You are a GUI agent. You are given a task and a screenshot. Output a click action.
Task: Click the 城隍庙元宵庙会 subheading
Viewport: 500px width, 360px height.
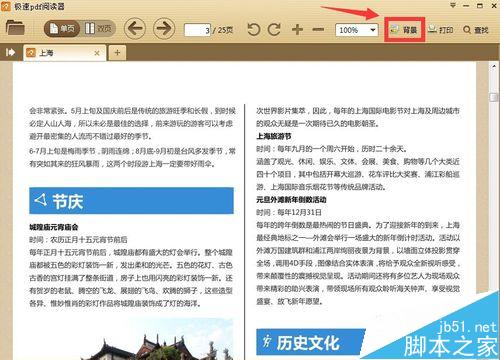coord(54,227)
